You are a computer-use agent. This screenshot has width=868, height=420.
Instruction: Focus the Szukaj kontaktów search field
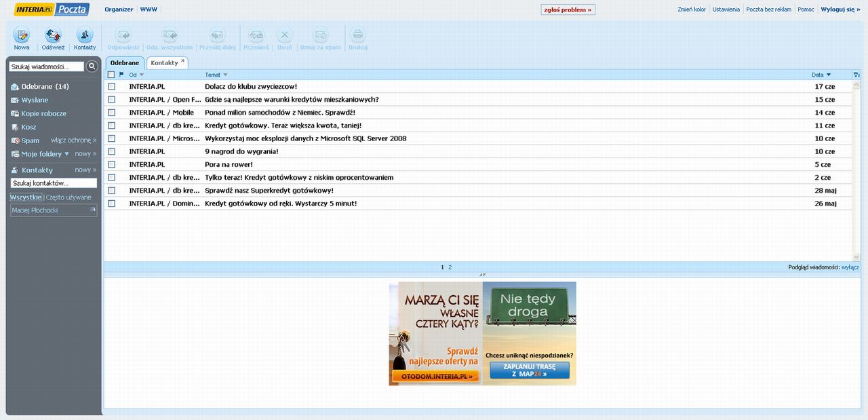[x=54, y=183]
